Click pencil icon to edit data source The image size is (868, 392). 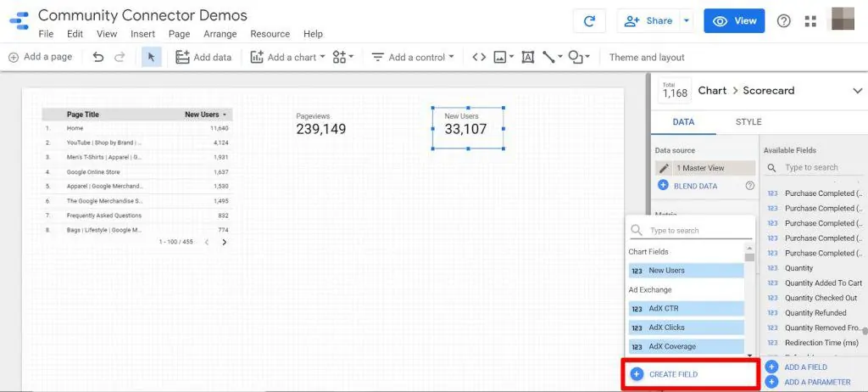point(665,168)
